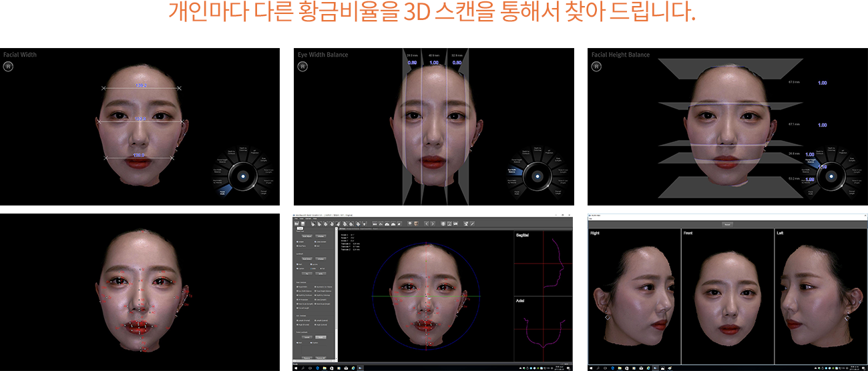Click the previous left arrow in analysis toolbar
This screenshot has height=371, width=868.
[x=427, y=224]
